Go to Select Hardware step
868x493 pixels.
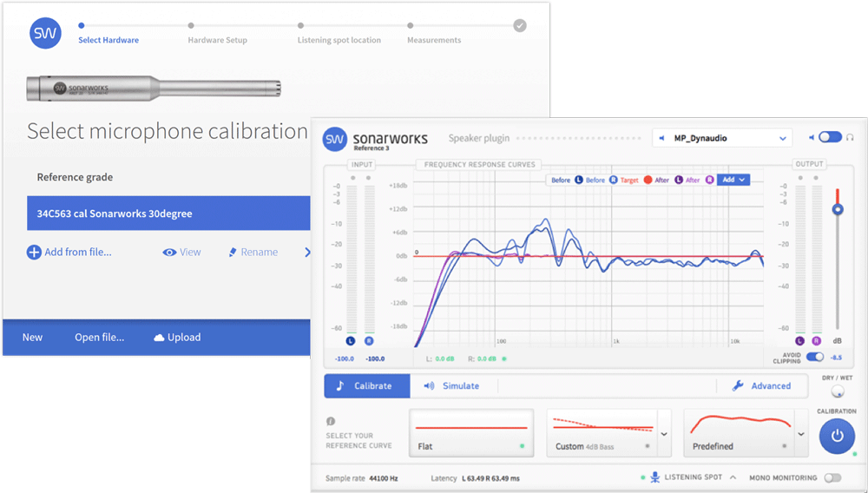click(108, 40)
